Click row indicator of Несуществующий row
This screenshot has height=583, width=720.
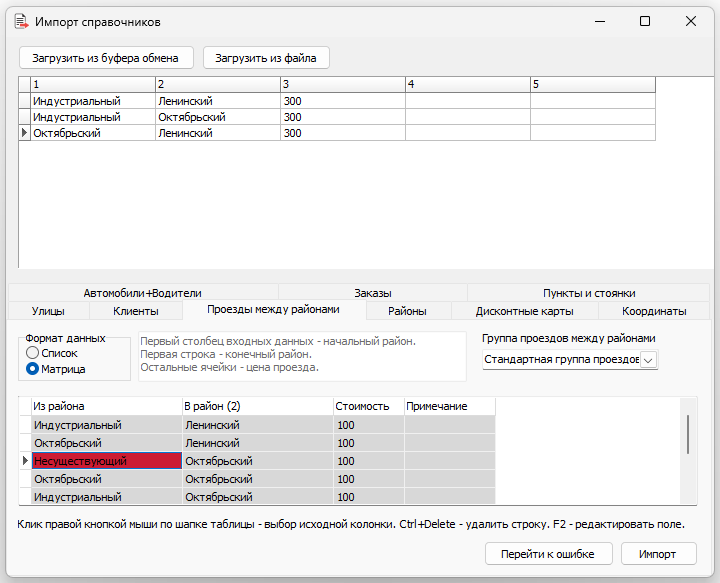[x=25, y=461]
